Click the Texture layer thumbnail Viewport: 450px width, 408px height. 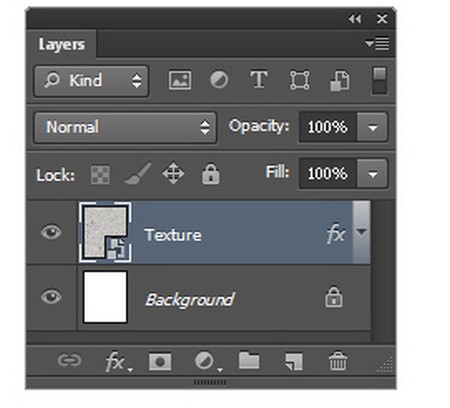105,232
